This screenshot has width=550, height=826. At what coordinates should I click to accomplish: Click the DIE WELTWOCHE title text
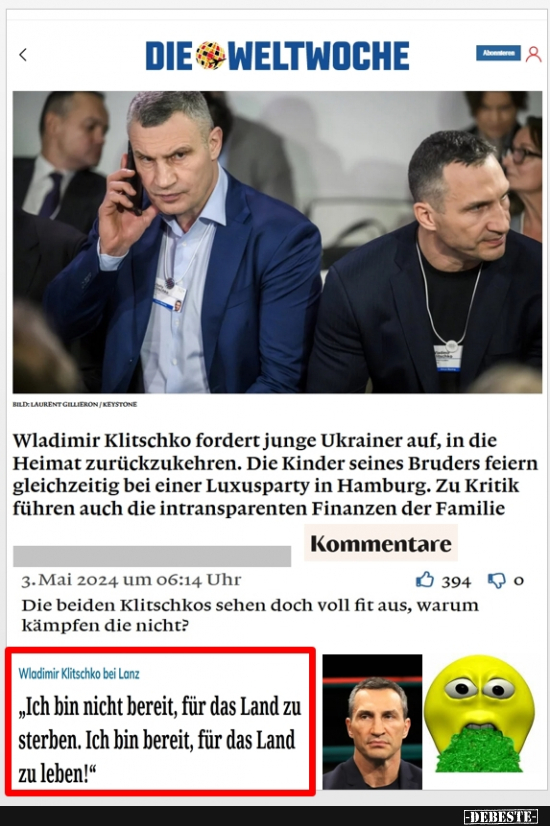(277, 56)
